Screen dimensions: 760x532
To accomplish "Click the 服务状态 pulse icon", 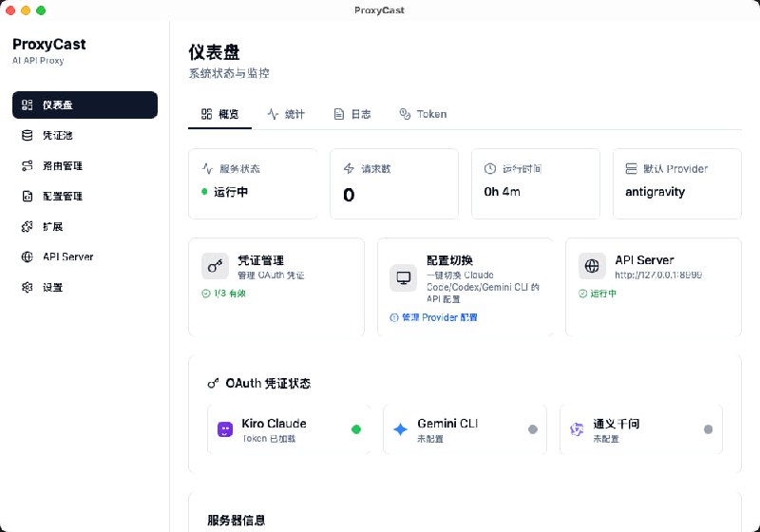I will [x=207, y=168].
